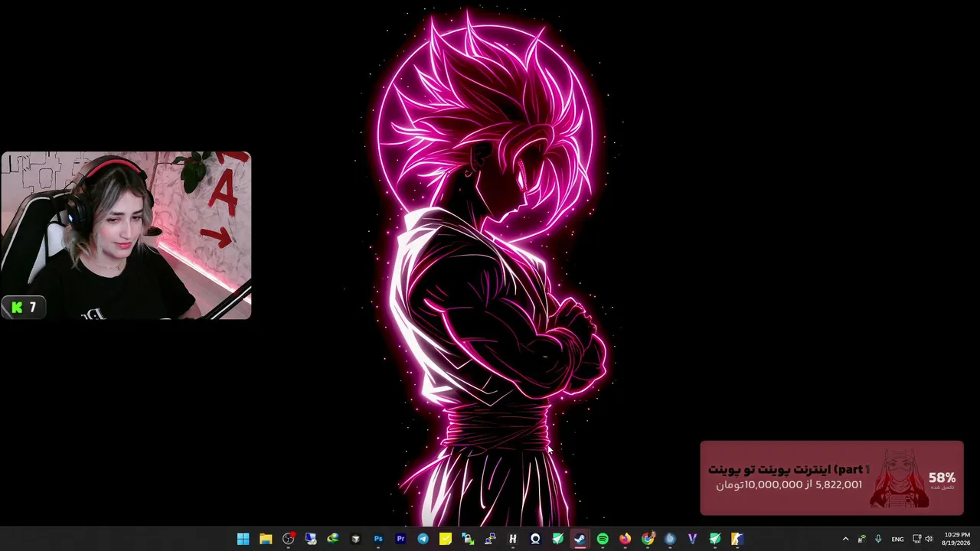
Task: Open the network computers icon beside padlock
Action: pyautogui.click(x=490, y=539)
